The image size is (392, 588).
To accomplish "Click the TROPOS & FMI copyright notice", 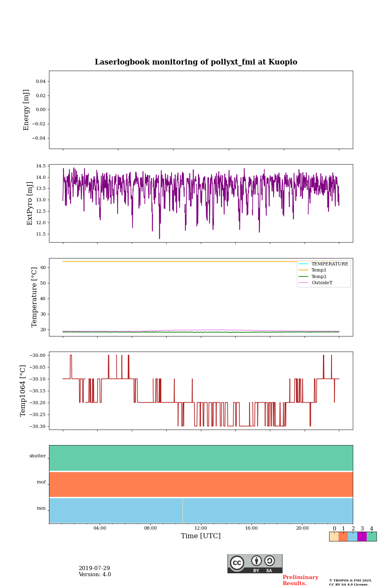I will point(350,582).
